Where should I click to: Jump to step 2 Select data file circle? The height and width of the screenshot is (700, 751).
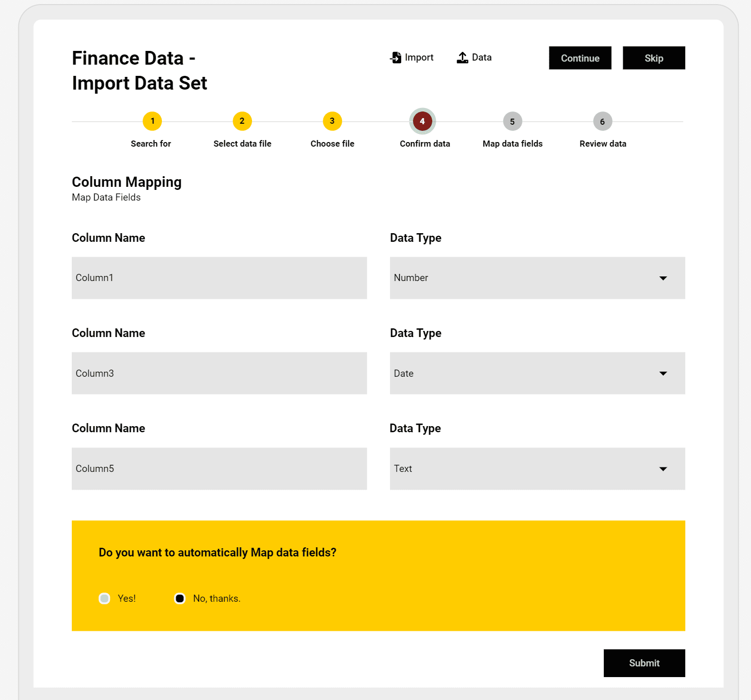point(242,121)
